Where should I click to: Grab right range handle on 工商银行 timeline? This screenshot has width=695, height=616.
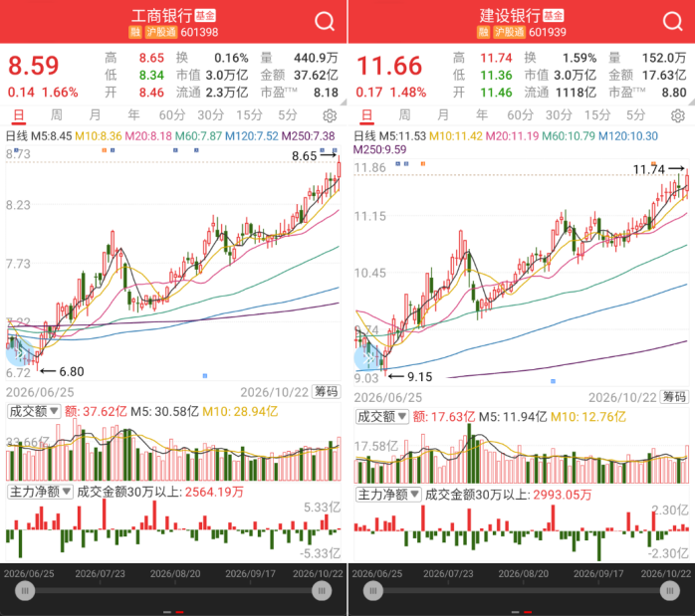click(322, 591)
